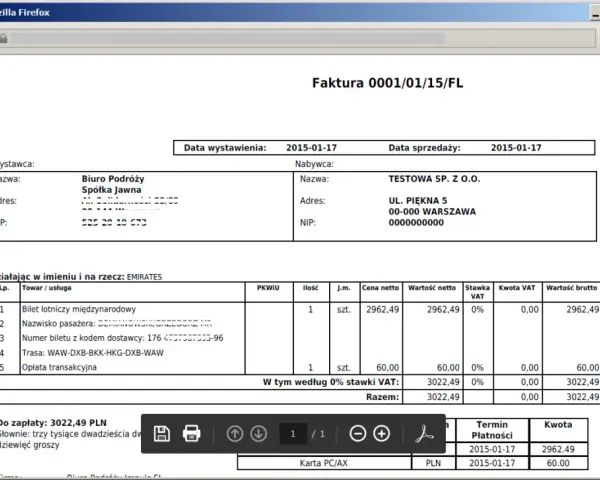Click the Wartość netto column header

432,288
